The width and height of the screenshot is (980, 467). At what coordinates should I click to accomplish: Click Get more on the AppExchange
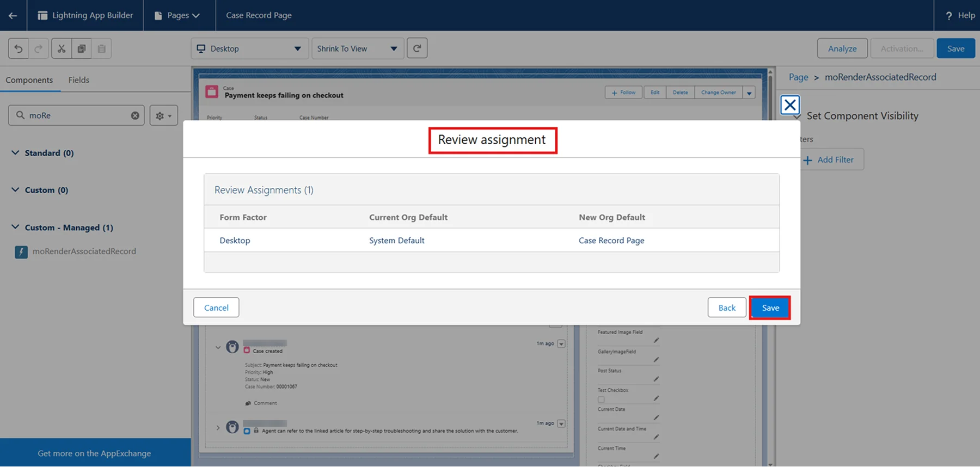tap(94, 453)
